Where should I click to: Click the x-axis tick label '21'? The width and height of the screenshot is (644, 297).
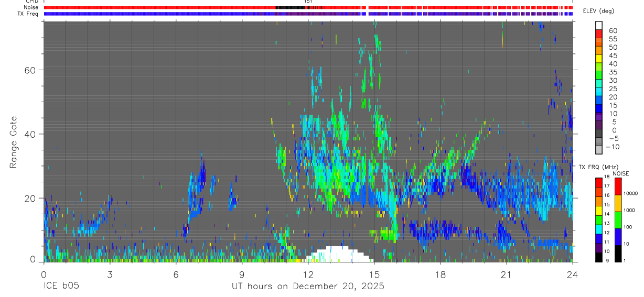pos(506,274)
